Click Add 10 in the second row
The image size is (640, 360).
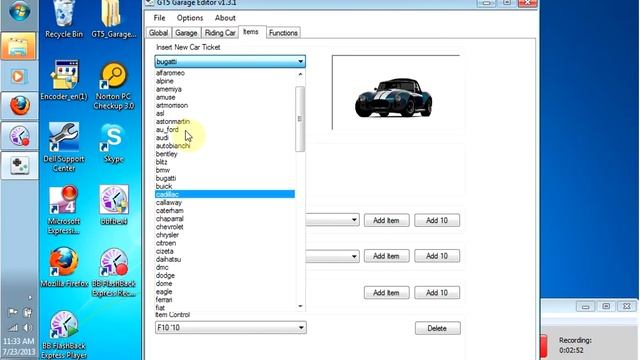pos(437,256)
